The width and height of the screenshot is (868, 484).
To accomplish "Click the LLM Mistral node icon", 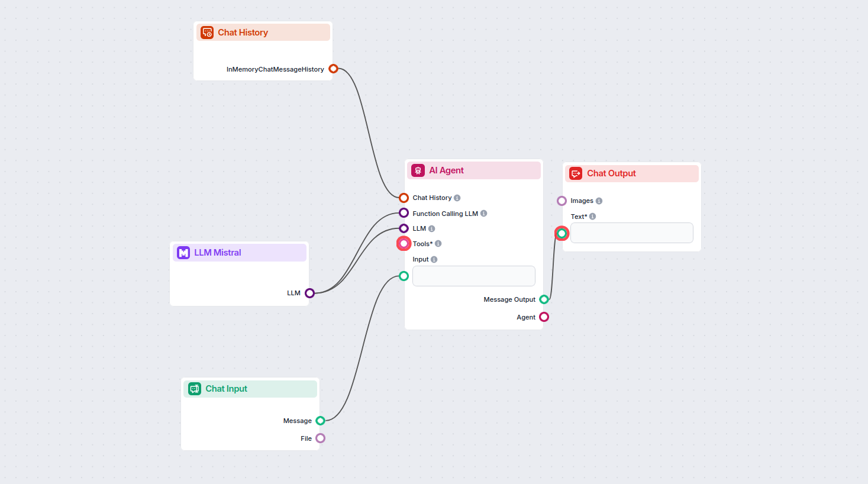I will (183, 253).
